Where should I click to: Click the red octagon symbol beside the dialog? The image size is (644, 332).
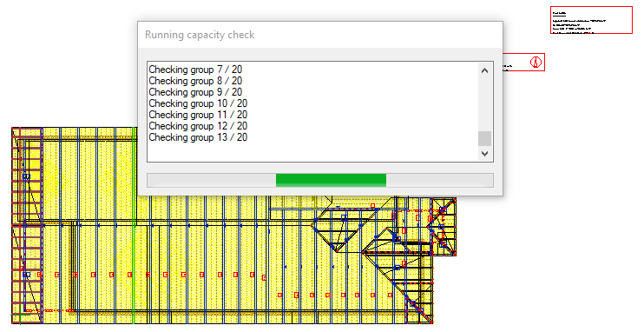click(536, 62)
